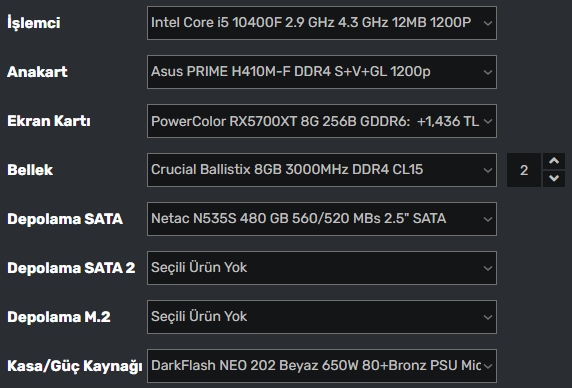Click the İşlemci label
The height and width of the screenshot is (388, 572).
34,23
